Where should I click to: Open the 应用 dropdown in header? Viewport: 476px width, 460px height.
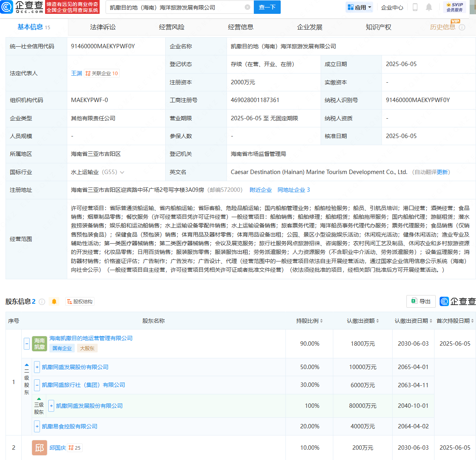359,7
